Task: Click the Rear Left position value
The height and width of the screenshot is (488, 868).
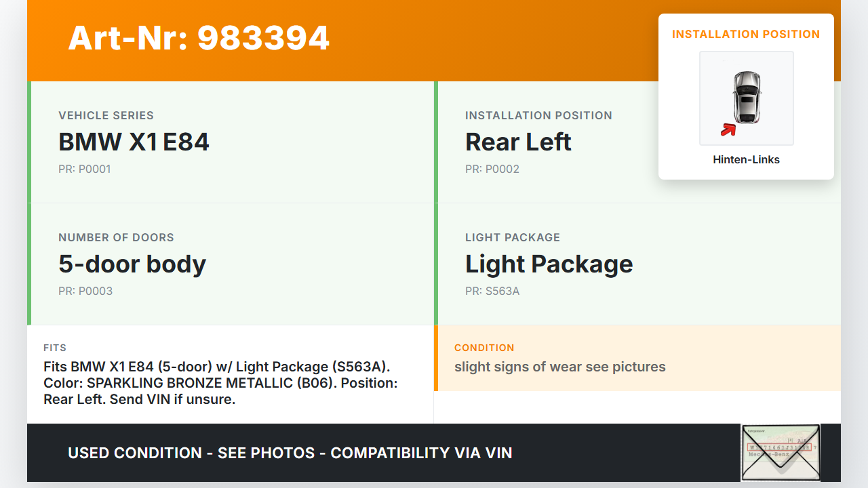Action: point(518,142)
